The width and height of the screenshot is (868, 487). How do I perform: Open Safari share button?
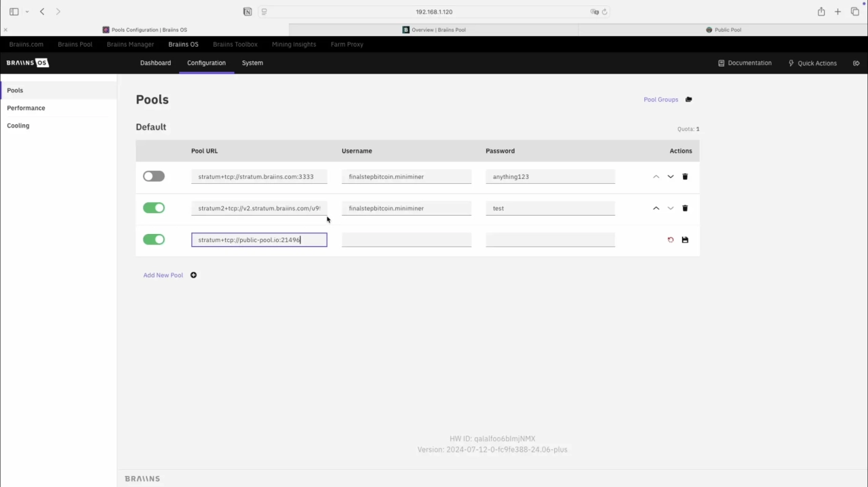click(821, 12)
